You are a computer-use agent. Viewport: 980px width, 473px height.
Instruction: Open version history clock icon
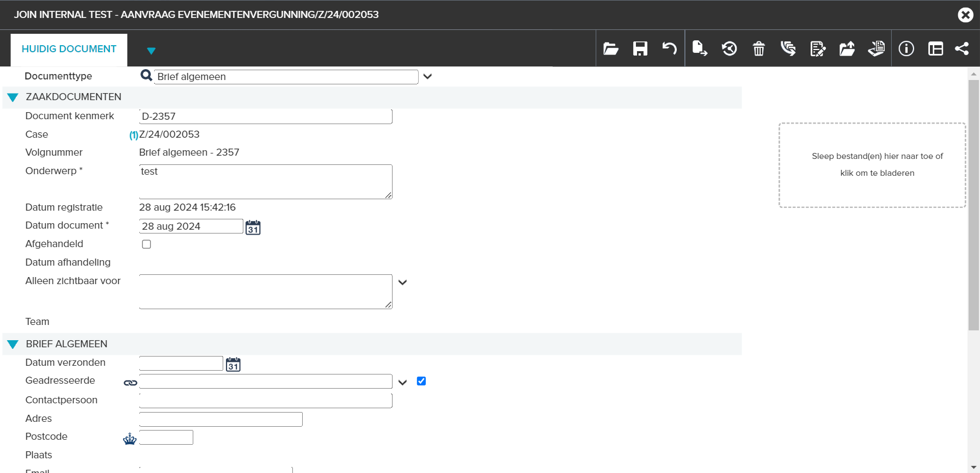(x=730, y=49)
